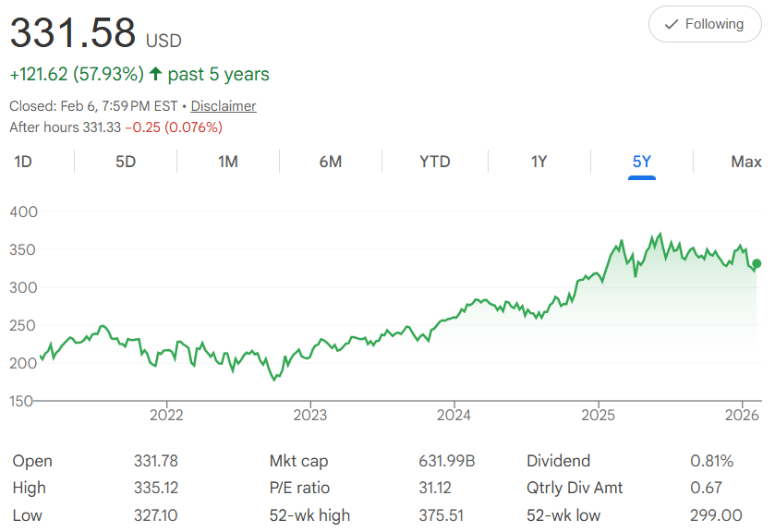Click the 2024 label on the x-axis

coord(454,415)
